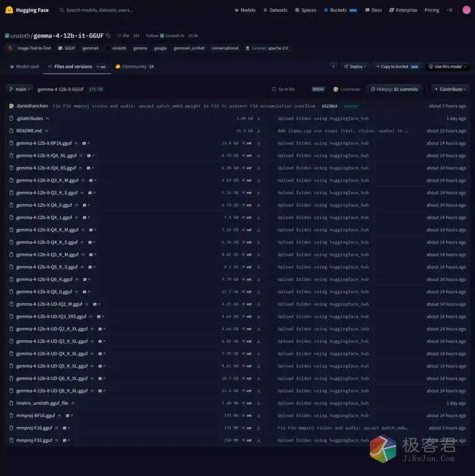The width and height of the screenshot is (475, 476).
Task: Click the danielhanchen avatar in the commit row
Action: coord(12,106)
